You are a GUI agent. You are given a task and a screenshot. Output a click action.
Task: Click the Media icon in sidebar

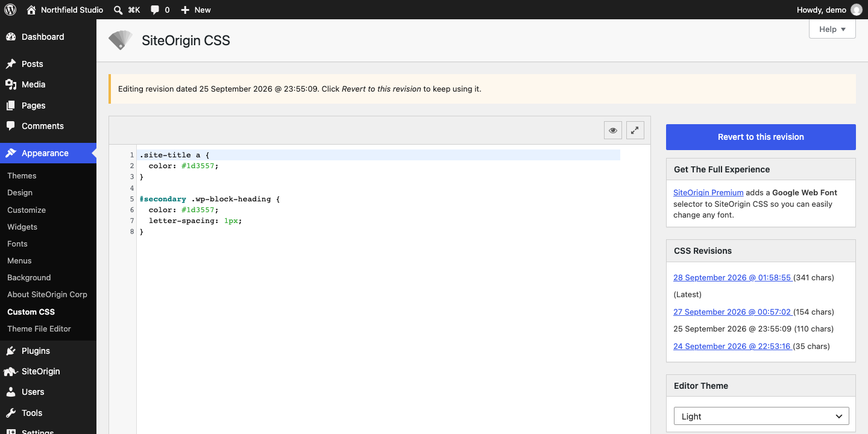[x=11, y=84]
